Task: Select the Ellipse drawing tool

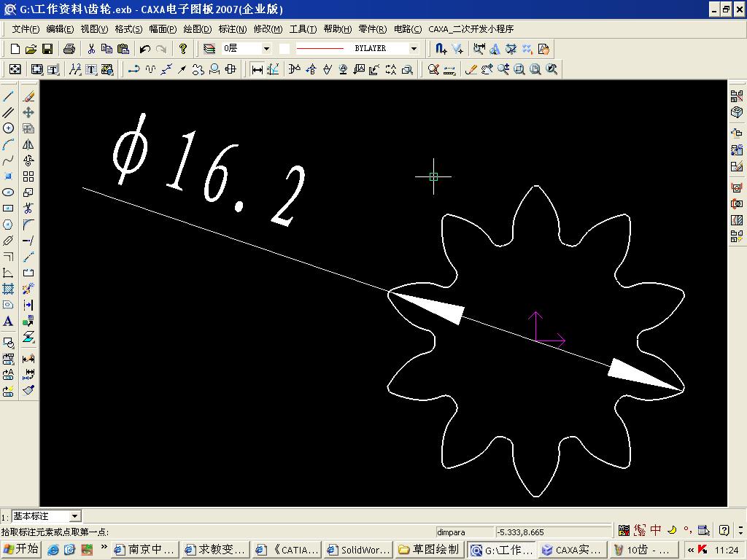Action: (8, 192)
